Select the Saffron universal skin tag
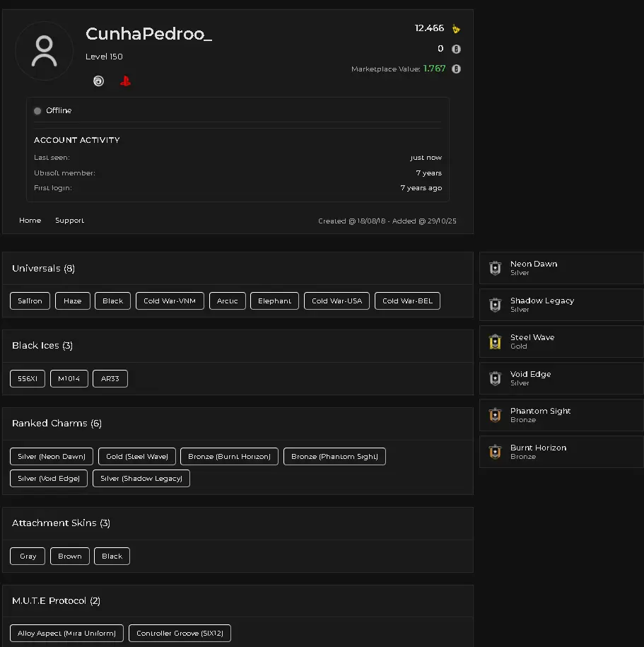 tap(30, 301)
